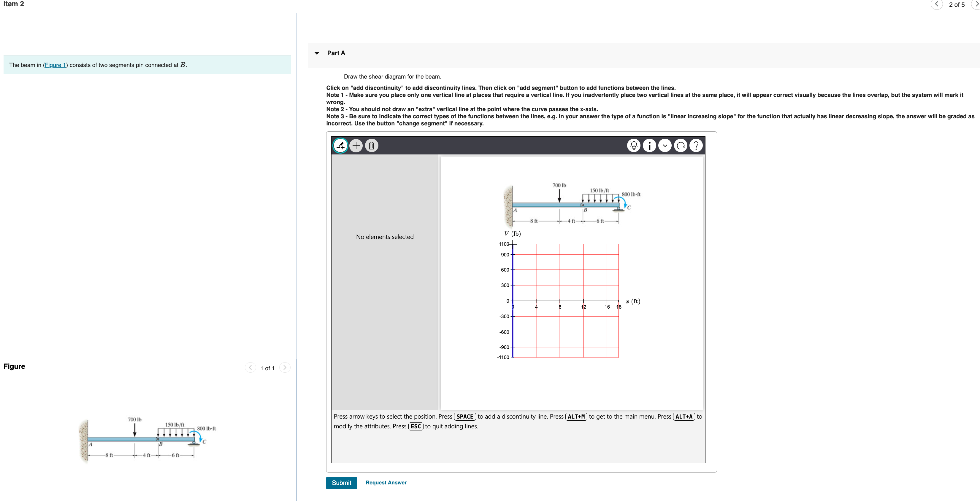Open the help question mark icon
The width and height of the screenshot is (980, 501).
696,145
